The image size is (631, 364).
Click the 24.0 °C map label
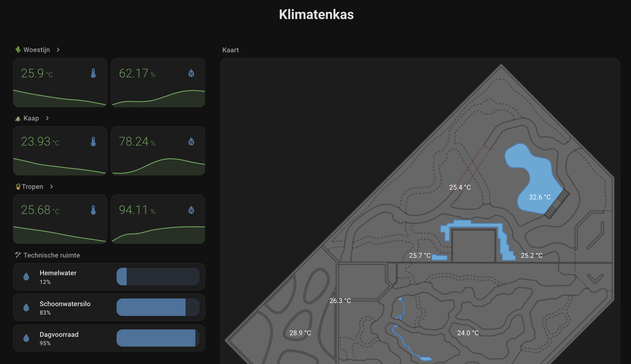(468, 333)
